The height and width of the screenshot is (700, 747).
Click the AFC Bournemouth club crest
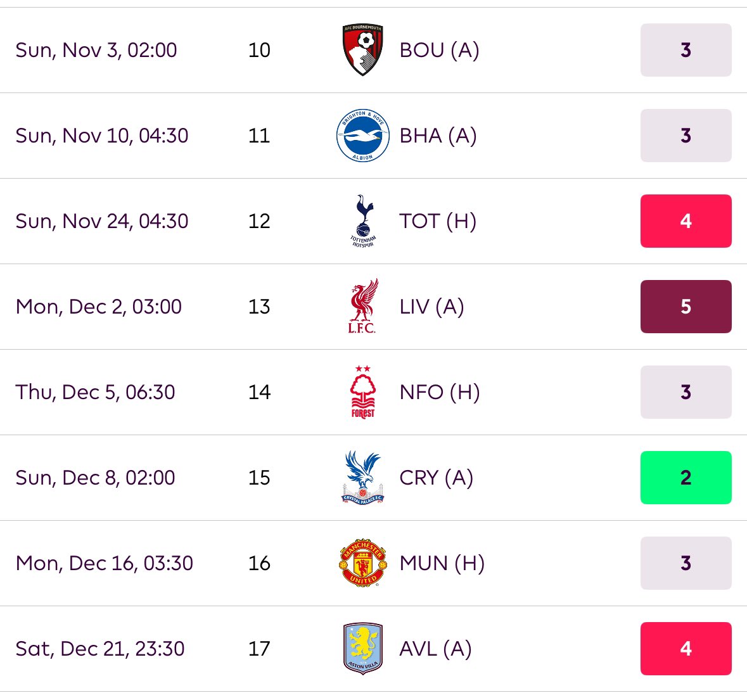pyautogui.click(x=363, y=50)
